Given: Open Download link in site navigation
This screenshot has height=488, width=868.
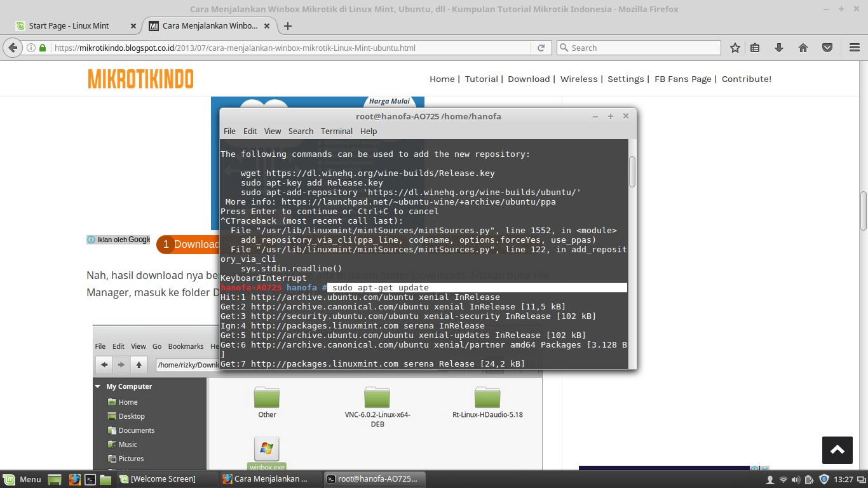Looking at the screenshot, I should 529,79.
